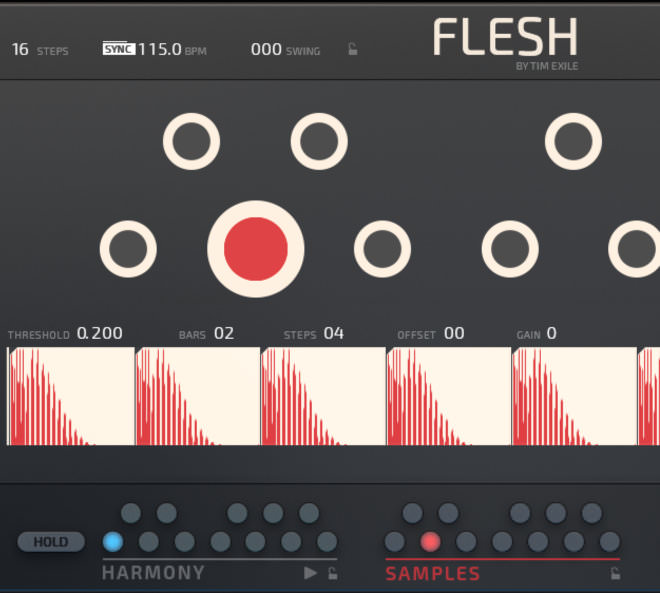
Task: Open the SAMPLES tab
Action: click(x=432, y=574)
